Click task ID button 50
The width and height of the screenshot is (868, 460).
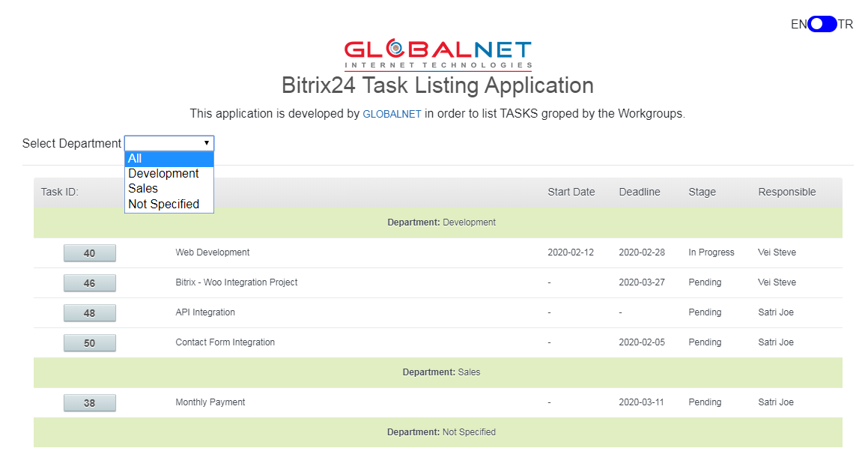(90, 343)
